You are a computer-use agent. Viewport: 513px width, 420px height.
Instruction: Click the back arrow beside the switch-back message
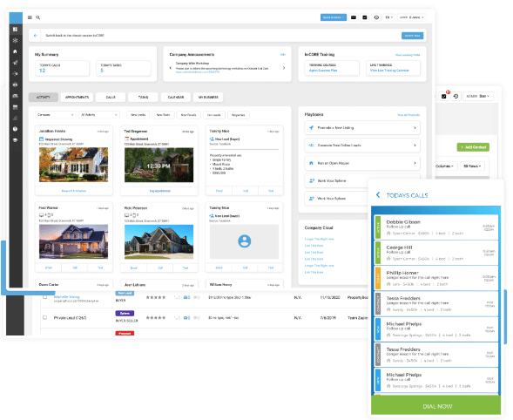[36, 36]
